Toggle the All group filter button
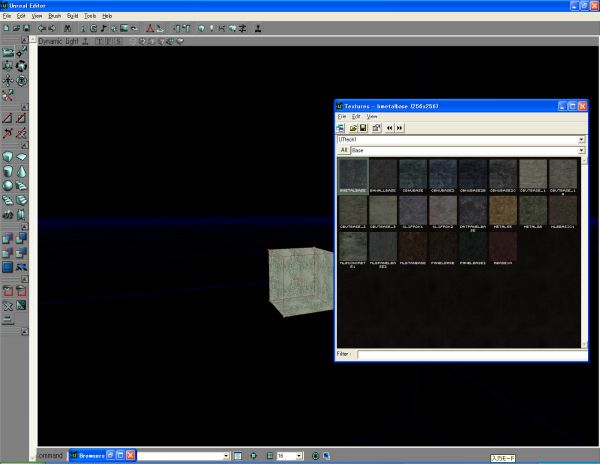The width and height of the screenshot is (600, 464). [x=344, y=150]
